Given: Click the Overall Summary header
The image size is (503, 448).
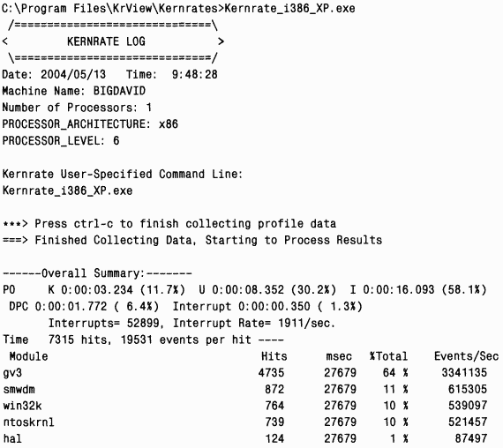Looking at the screenshot, I should click(x=97, y=273).
